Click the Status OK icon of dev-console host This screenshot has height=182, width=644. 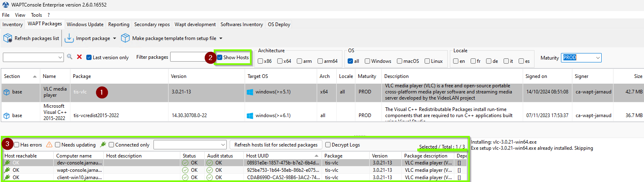pos(185,163)
